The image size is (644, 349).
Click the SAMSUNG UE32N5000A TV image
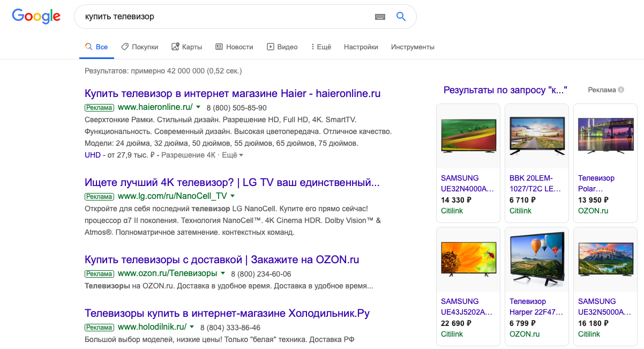click(605, 259)
